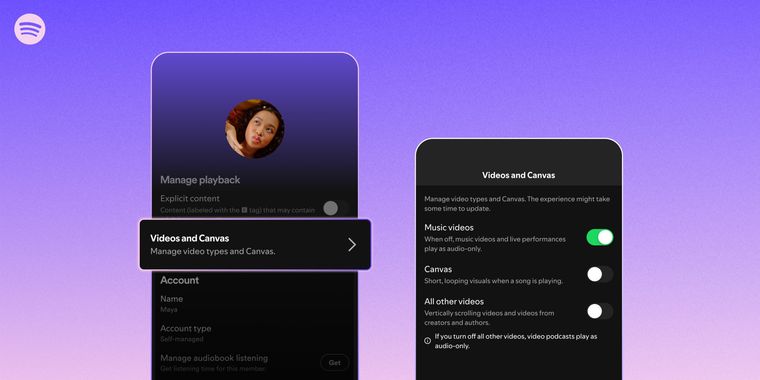Select the Account type row
Screen dimensions: 760x380
click(254, 333)
